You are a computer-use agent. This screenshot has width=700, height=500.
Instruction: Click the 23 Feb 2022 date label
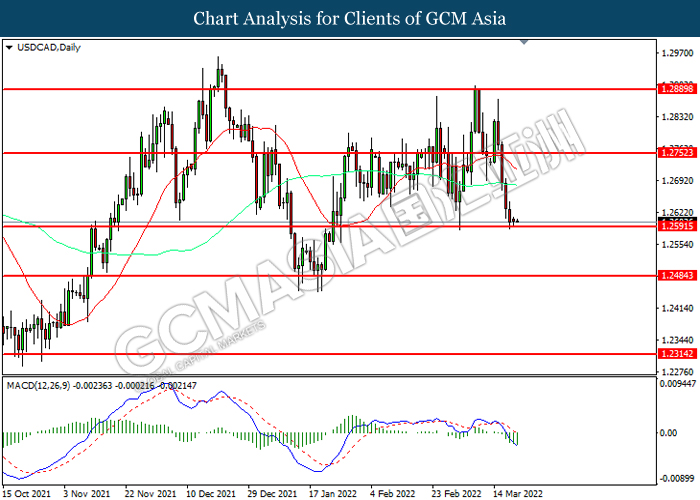click(456, 493)
